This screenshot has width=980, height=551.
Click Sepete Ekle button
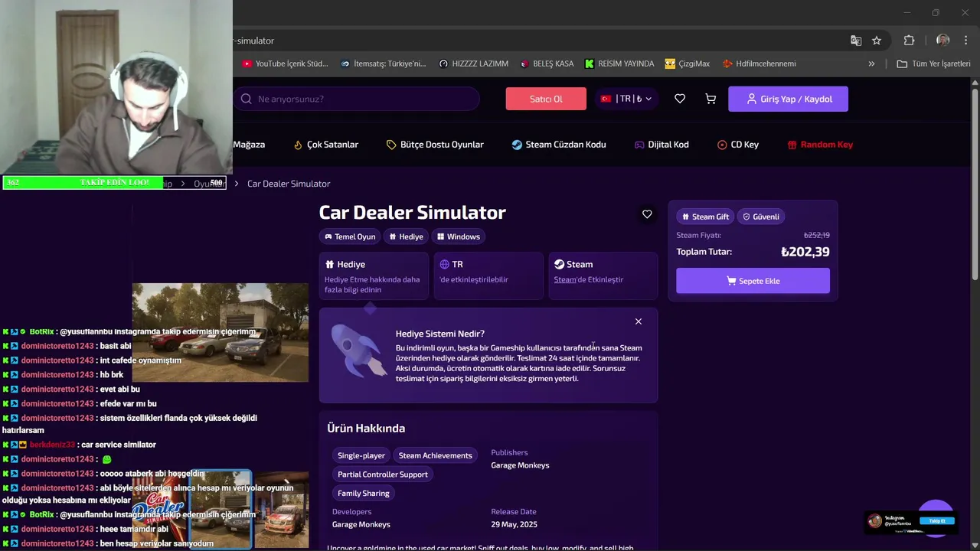[753, 281]
